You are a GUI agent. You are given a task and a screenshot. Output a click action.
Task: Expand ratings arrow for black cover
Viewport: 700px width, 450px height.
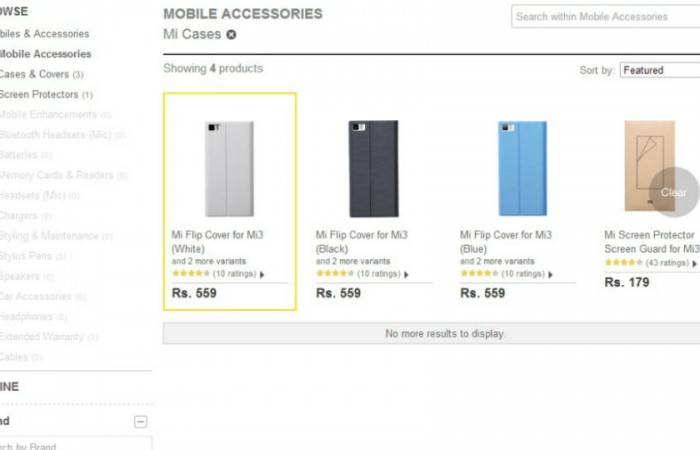point(406,274)
